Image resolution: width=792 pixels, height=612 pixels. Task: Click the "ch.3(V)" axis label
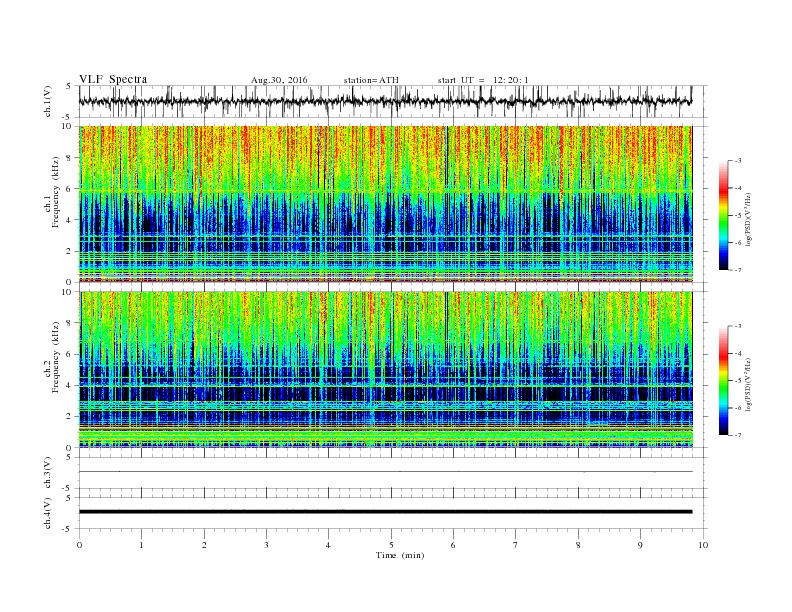[x=48, y=473]
